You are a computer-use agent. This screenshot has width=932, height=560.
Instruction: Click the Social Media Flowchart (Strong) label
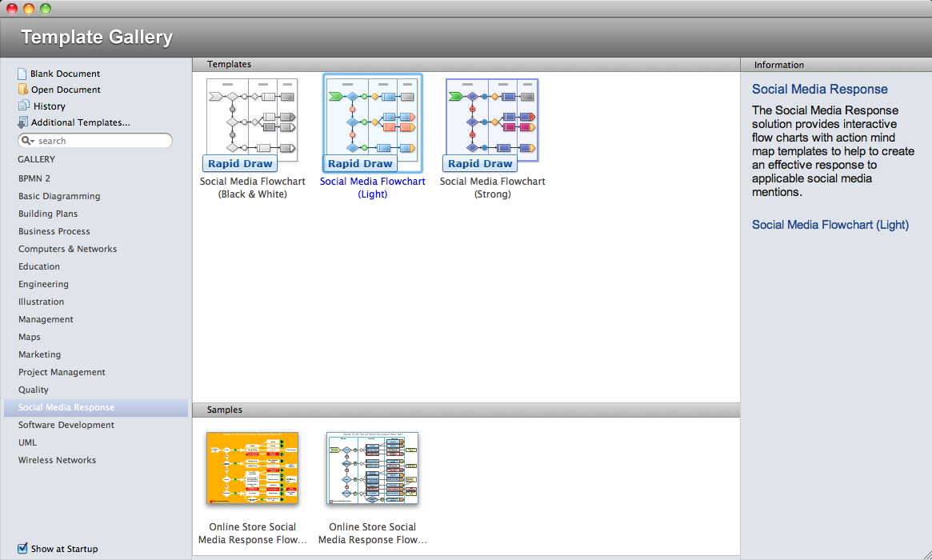pos(492,188)
